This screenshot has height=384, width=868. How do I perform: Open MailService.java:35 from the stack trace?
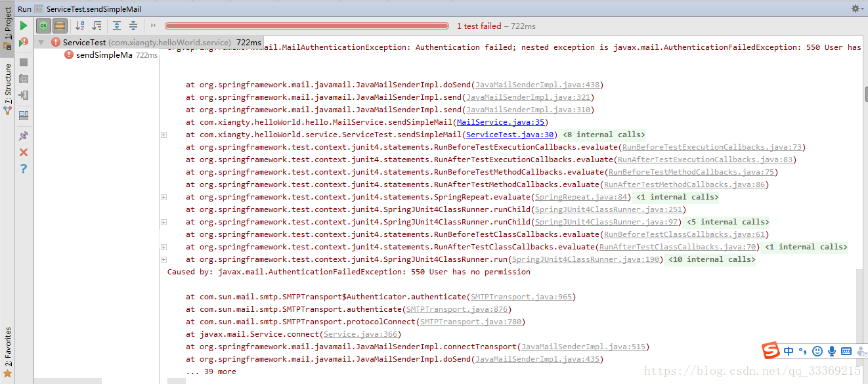point(501,121)
